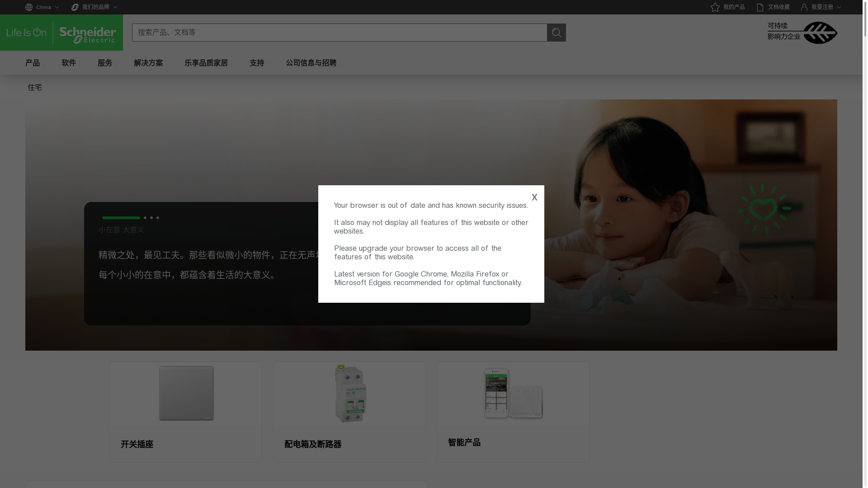868x488 pixels.
Task: Click the green leaf sustainability logo
Action: pos(820,33)
